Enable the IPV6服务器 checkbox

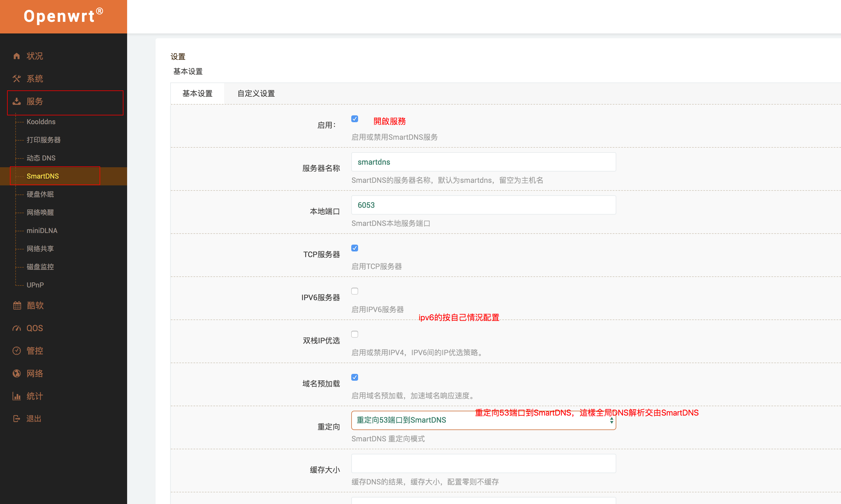pyautogui.click(x=355, y=291)
